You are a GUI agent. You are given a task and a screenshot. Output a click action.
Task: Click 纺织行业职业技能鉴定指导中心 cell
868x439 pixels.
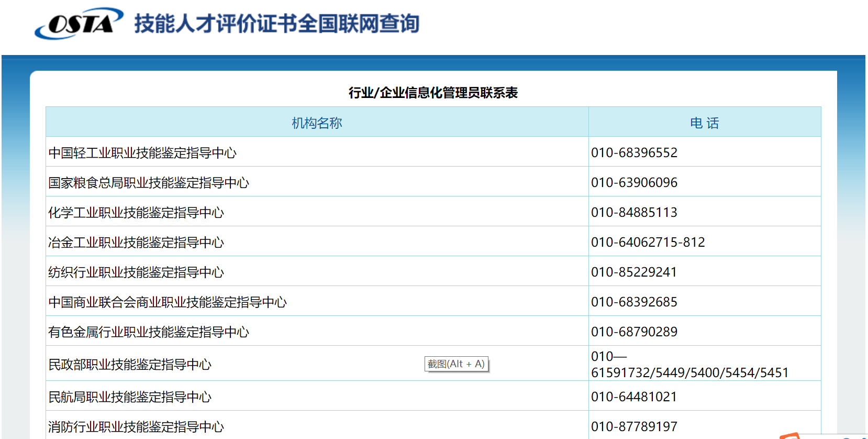[x=136, y=272]
